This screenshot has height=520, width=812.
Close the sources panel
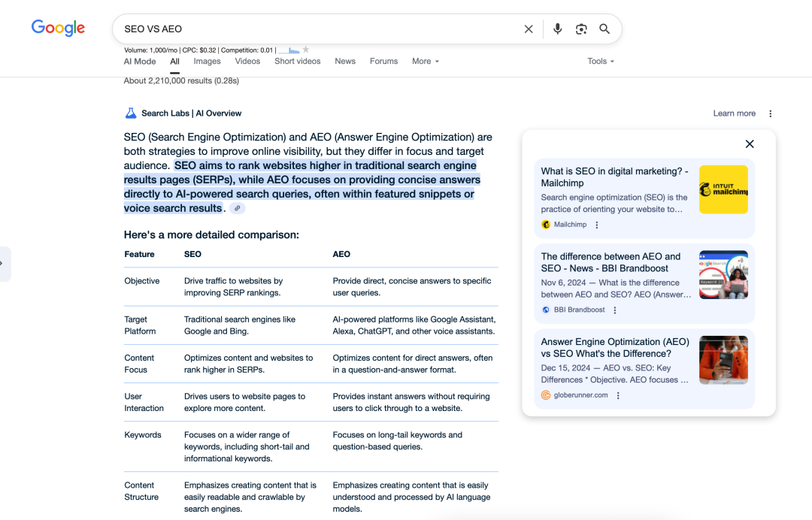tap(749, 144)
